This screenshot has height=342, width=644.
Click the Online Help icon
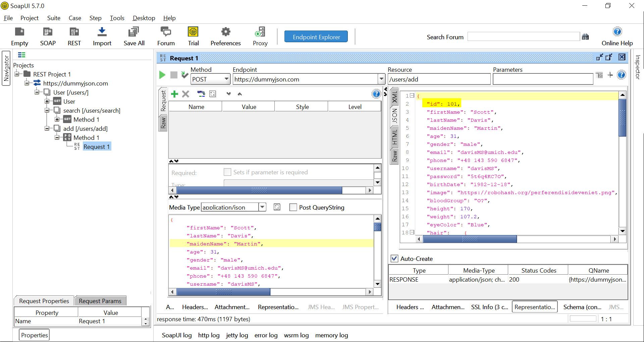(617, 32)
